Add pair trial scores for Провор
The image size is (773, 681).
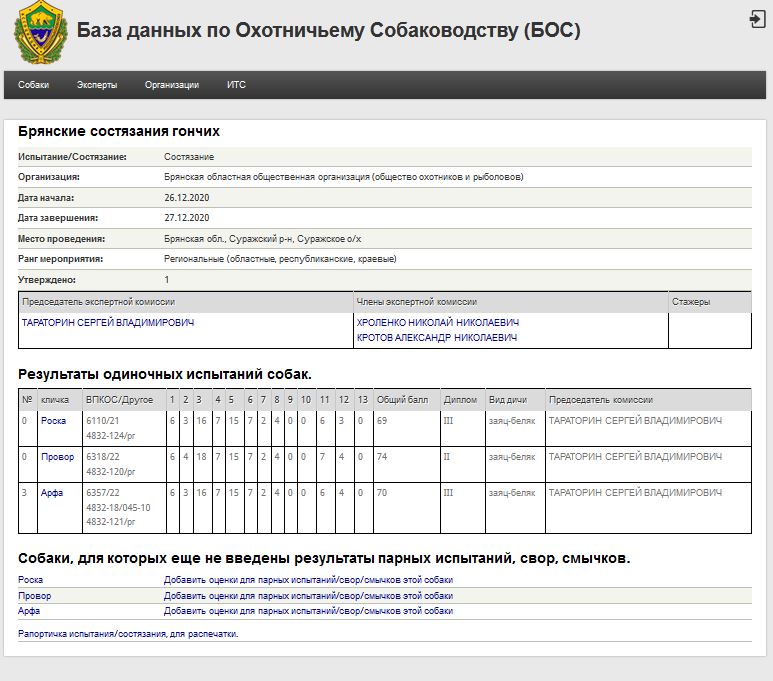tap(308, 595)
